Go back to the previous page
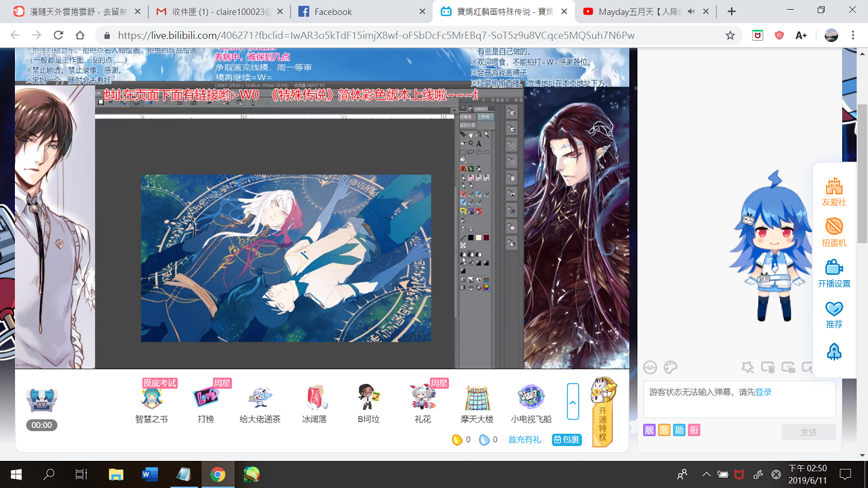The width and height of the screenshot is (868, 488). (15, 36)
